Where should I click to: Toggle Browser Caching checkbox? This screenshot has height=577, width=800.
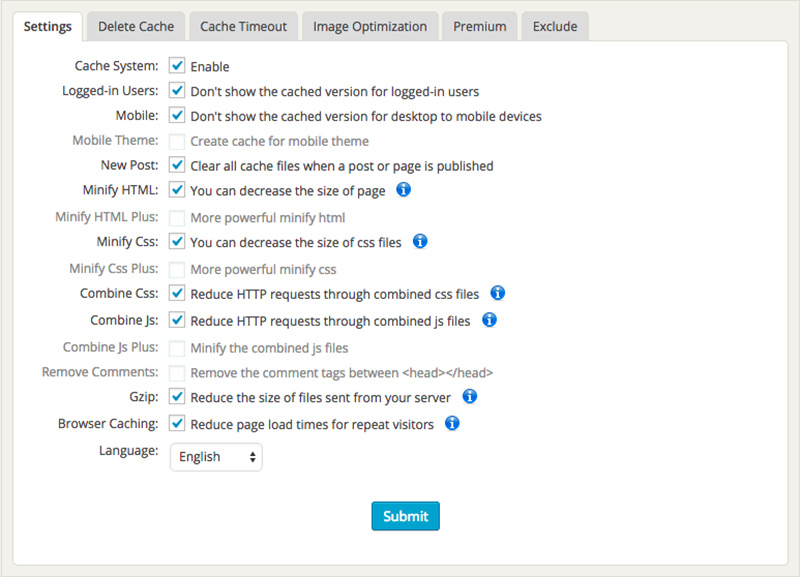pos(177,423)
